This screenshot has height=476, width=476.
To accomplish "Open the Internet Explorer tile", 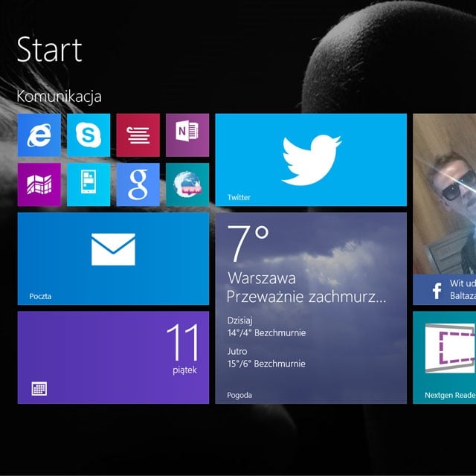I will coord(39,135).
